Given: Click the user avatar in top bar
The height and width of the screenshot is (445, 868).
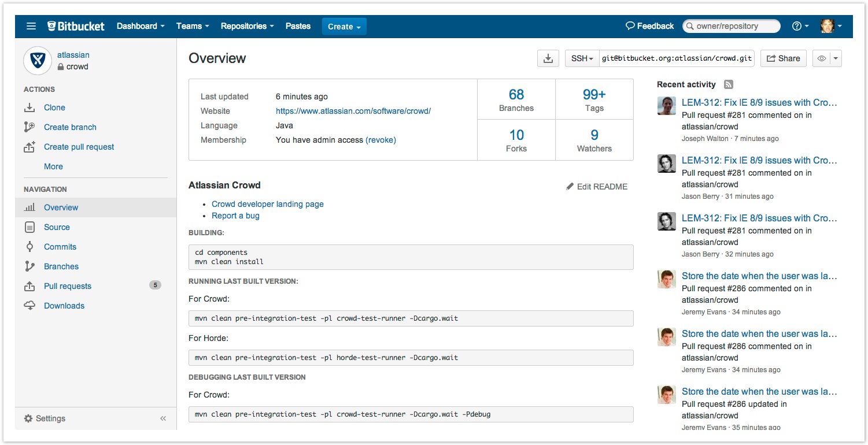Looking at the screenshot, I should (828, 26).
